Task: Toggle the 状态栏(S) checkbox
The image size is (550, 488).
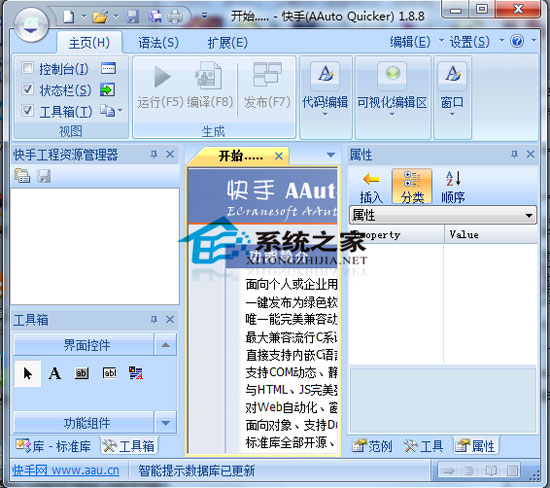Action: tap(27, 89)
